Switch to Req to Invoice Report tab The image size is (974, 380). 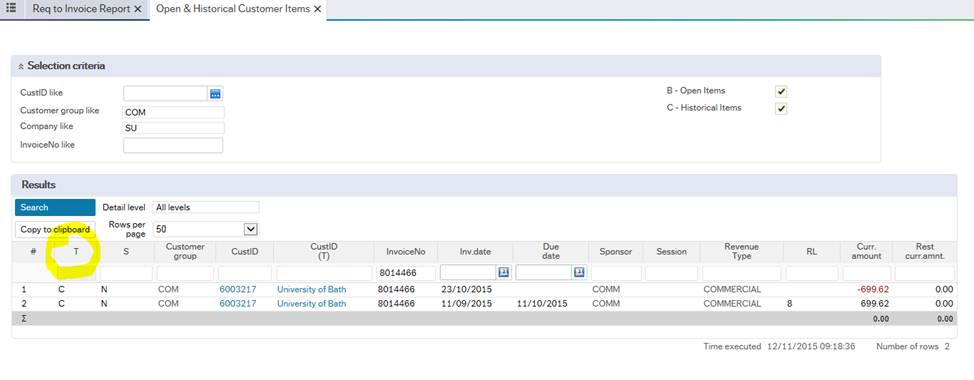click(81, 9)
